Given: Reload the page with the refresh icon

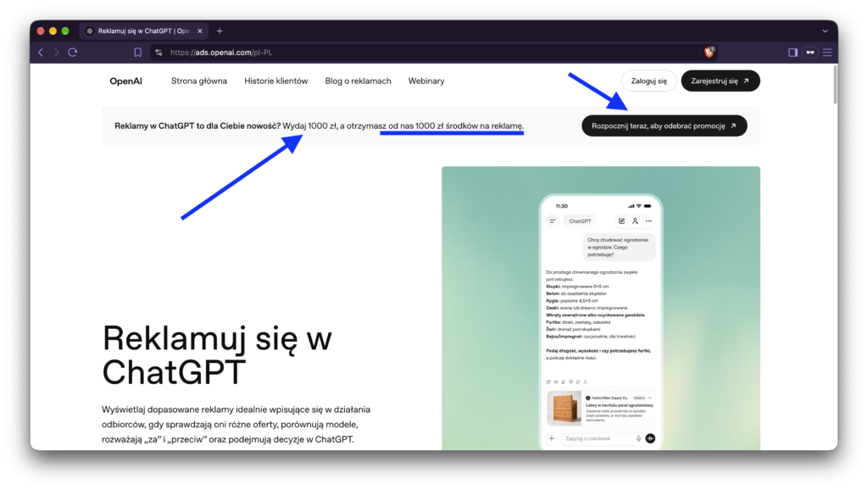Looking at the screenshot, I should 73,53.
